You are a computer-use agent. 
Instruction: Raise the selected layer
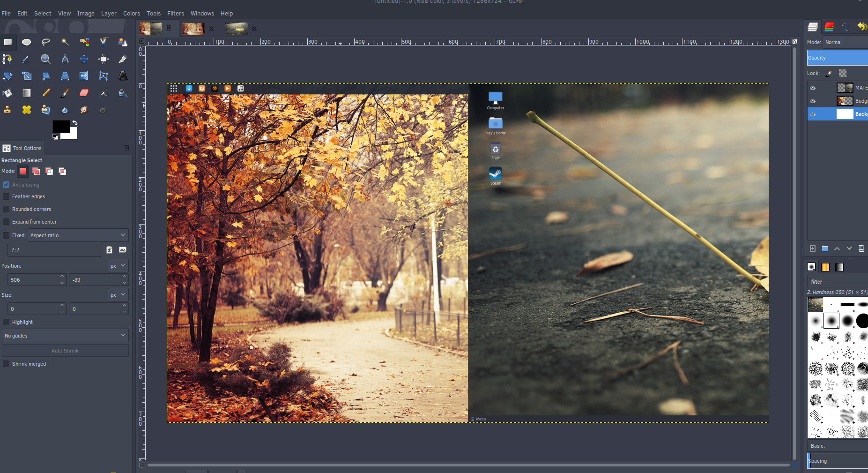click(837, 248)
